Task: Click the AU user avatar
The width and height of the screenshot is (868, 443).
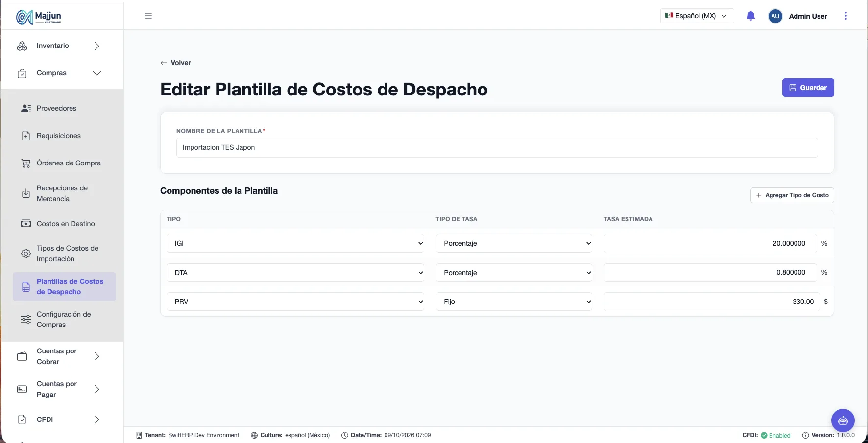Action: 775,16
